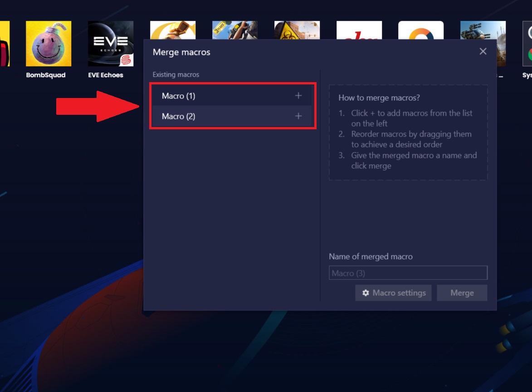Click the Merge button
The height and width of the screenshot is (392, 532).
click(x=462, y=293)
